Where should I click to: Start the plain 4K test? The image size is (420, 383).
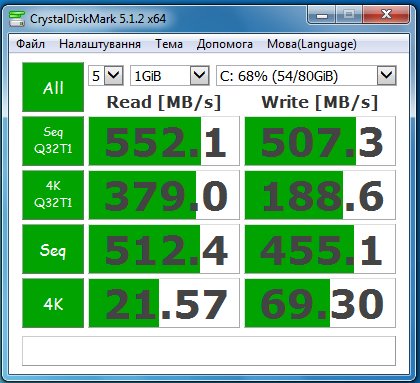pos(53,303)
